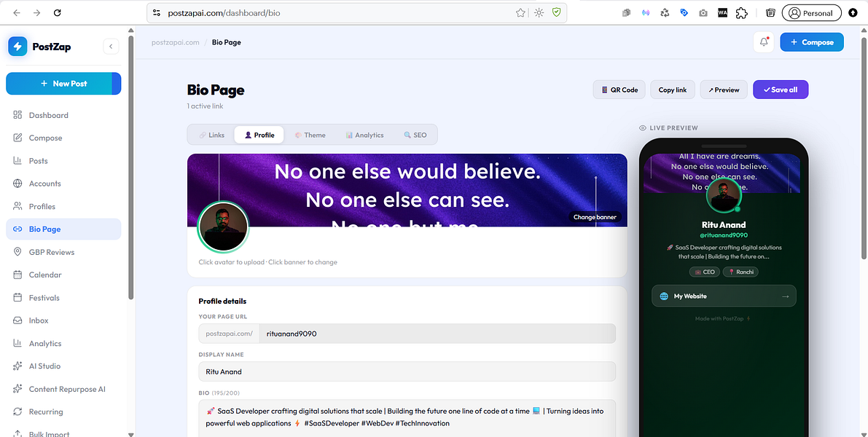The width and height of the screenshot is (868, 437).
Task: Open GBP Reviews in the sidebar
Action: coord(63,252)
